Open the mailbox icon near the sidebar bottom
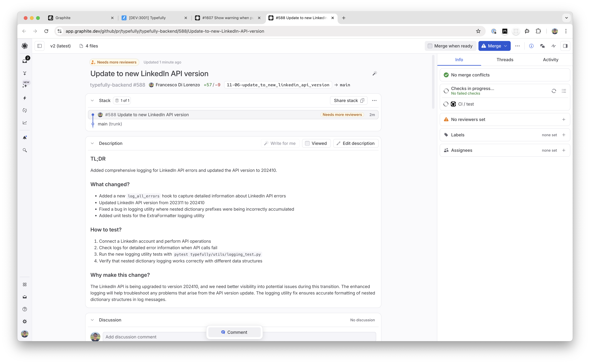 [25, 297]
